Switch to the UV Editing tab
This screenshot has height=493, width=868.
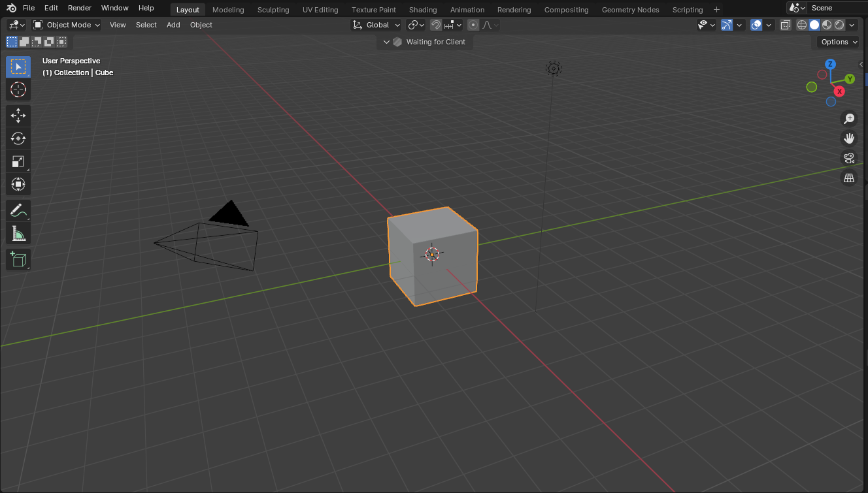pos(320,10)
